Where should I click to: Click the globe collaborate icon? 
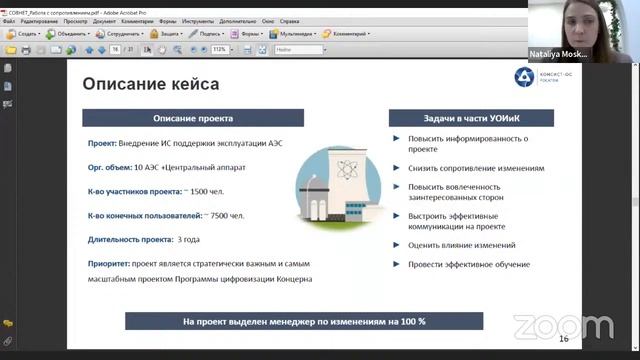71,50
